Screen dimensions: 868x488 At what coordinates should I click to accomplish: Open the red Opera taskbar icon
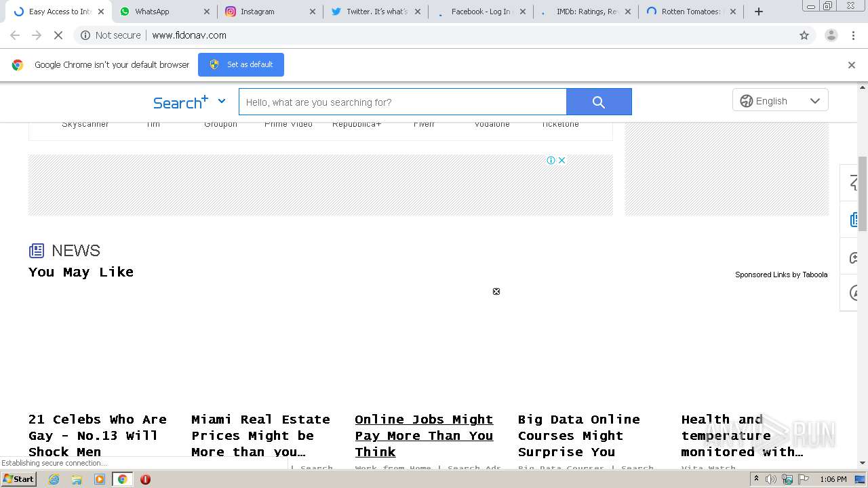pyautogui.click(x=145, y=479)
